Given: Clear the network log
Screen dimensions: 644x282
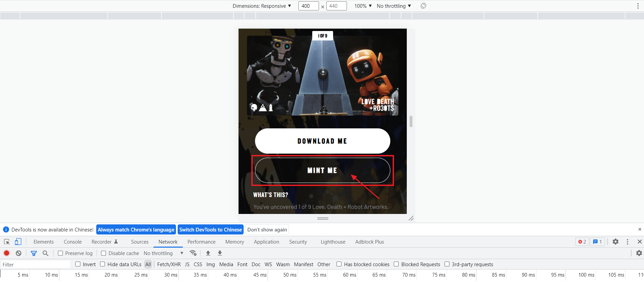Looking at the screenshot, I should coord(19,253).
